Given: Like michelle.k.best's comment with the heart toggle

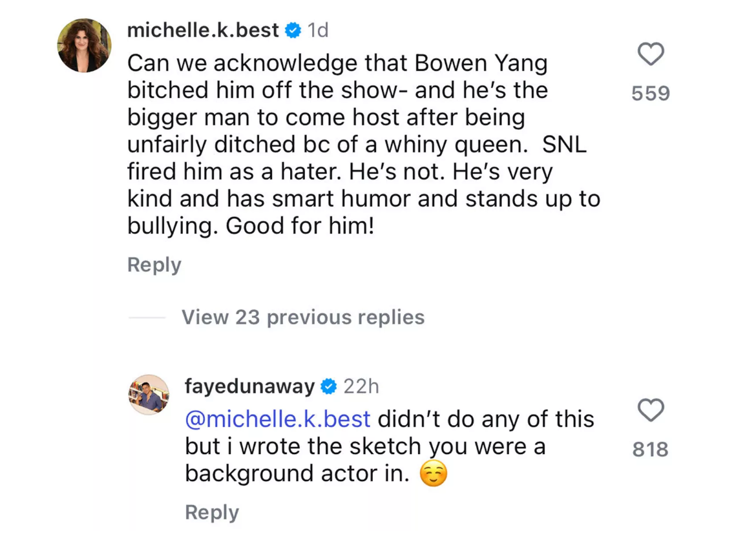Looking at the screenshot, I should (x=651, y=54).
